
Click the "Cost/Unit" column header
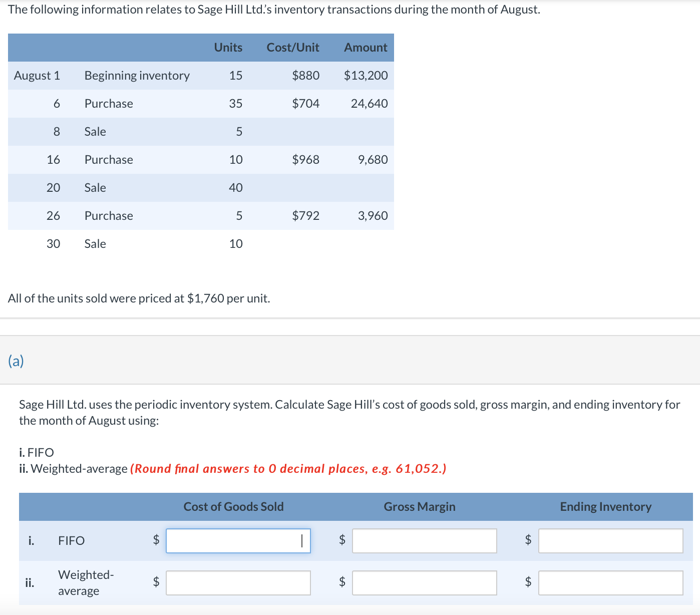pyautogui.click(x=293, y=48)
